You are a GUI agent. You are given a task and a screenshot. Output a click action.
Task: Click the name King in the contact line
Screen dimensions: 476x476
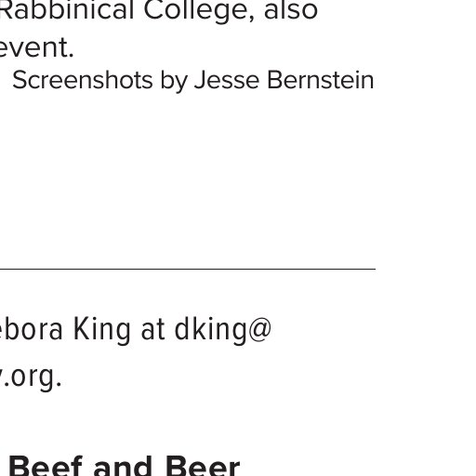pos(102,330)
